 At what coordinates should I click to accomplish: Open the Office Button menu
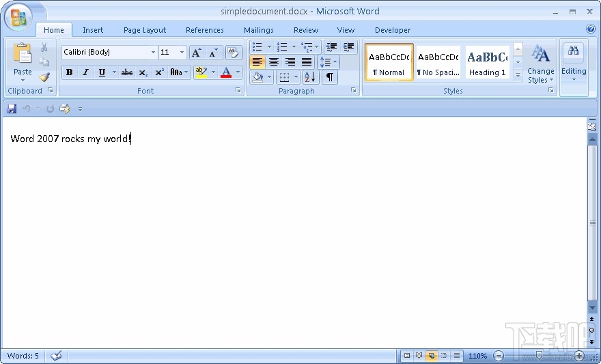coord(18,17)
